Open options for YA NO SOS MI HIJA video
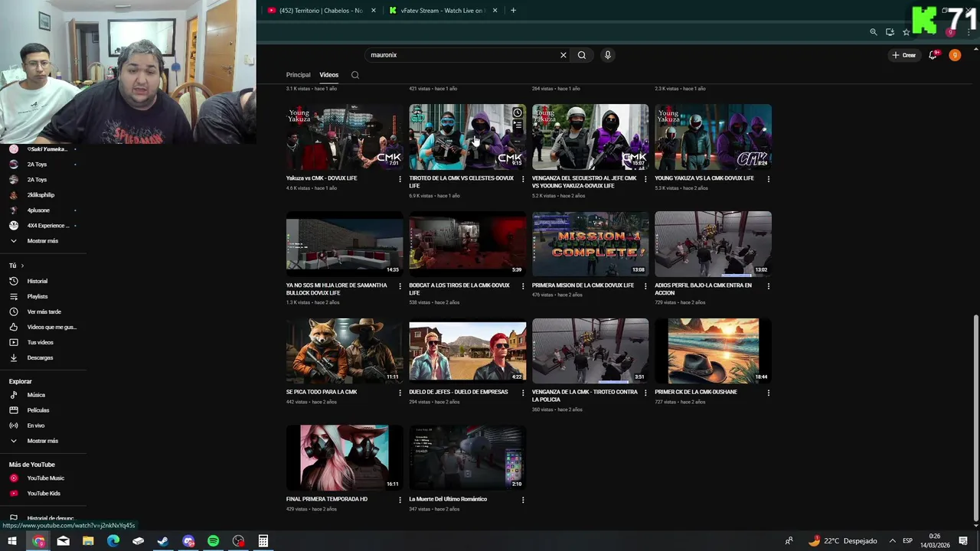 [x=400, y=286]
